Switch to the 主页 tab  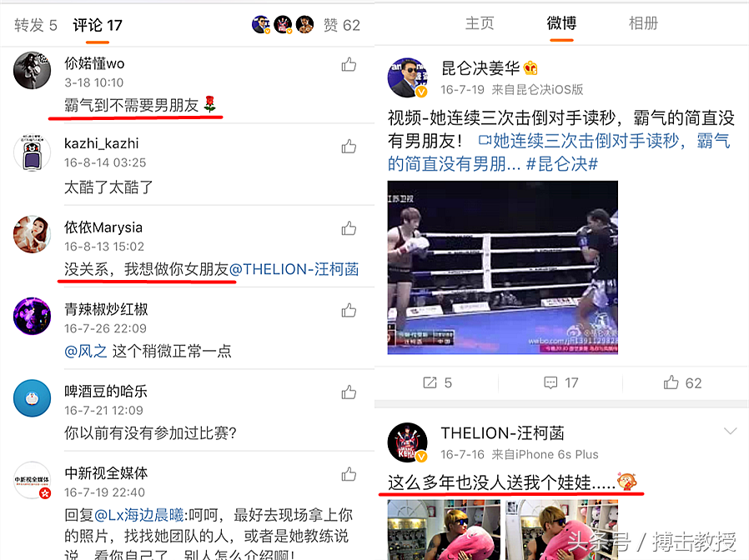(480, 22)
